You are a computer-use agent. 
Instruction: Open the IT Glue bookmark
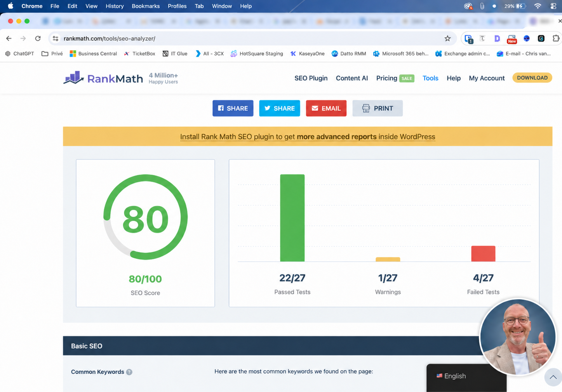pos(175,54)
